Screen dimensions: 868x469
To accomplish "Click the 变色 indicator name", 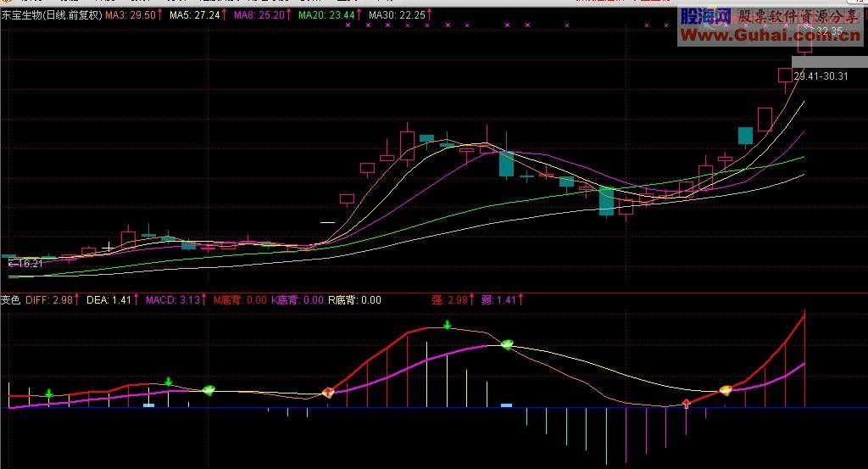I will click(x=10, y=300).
